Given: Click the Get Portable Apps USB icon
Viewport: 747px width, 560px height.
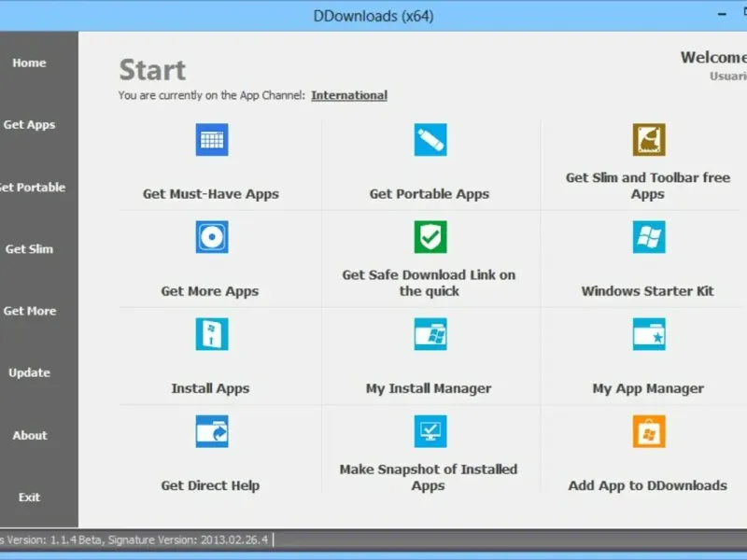Looking at the screenshot, I should pyautogui.click(x=430, y=139).
